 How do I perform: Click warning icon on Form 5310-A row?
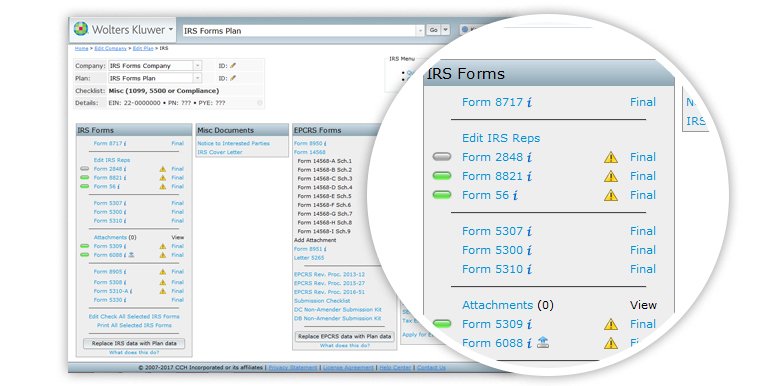(x=163, y=291)
